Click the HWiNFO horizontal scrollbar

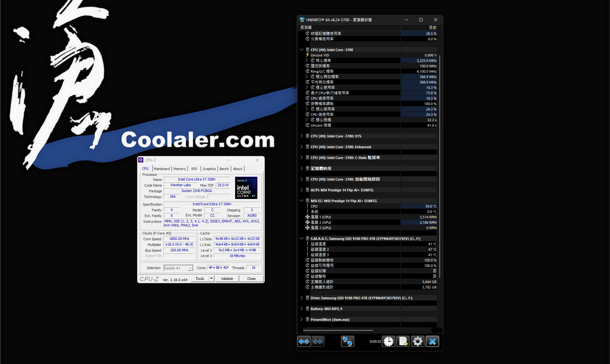pyautogui.click(x=338, y=330)
